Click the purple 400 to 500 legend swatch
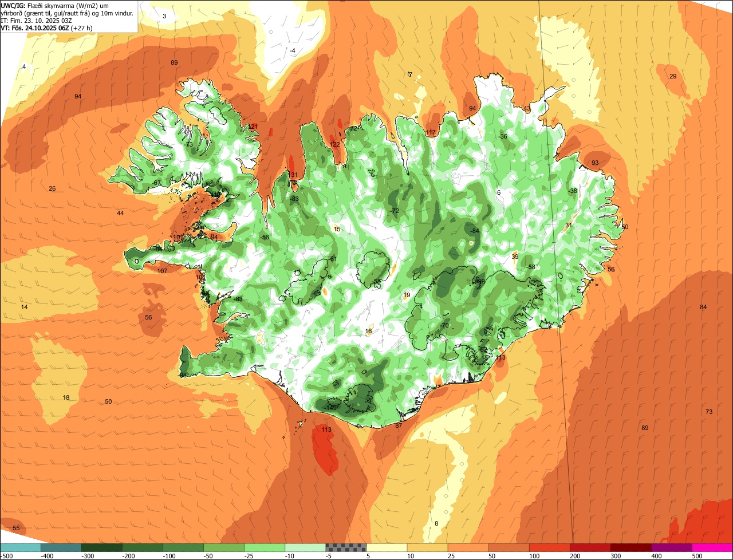 [x=672, y=547]
